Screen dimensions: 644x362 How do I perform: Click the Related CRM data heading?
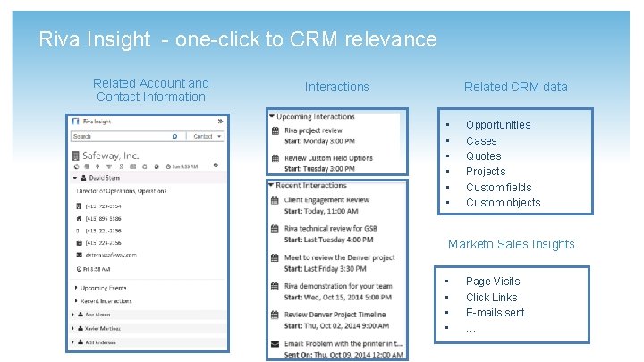click(516, 87)
